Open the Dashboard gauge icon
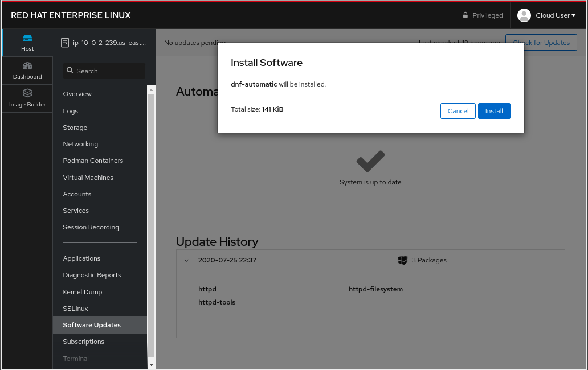The image size is (588, 370). [27, 66]
